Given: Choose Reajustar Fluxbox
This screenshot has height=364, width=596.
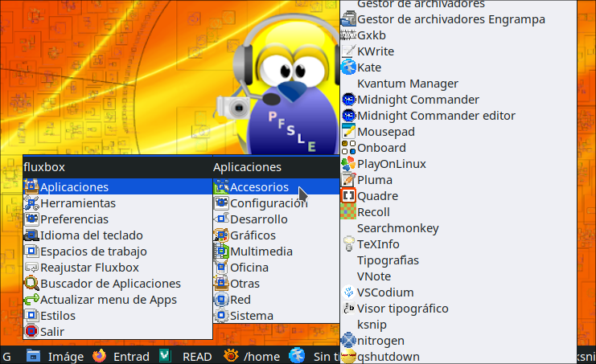Looking at the screenshot, I should (x=117, y=268).
